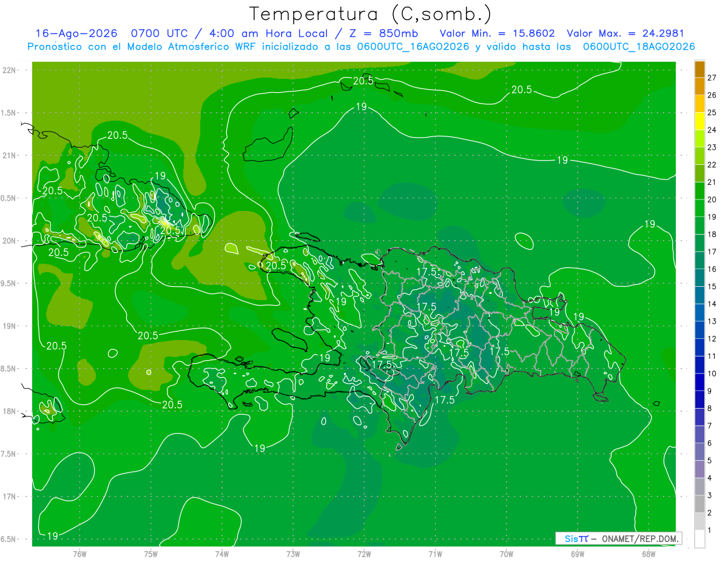The image size is (728, 562).
Task: Click the legend scale value '23'
Action: (x=712, y=147)
